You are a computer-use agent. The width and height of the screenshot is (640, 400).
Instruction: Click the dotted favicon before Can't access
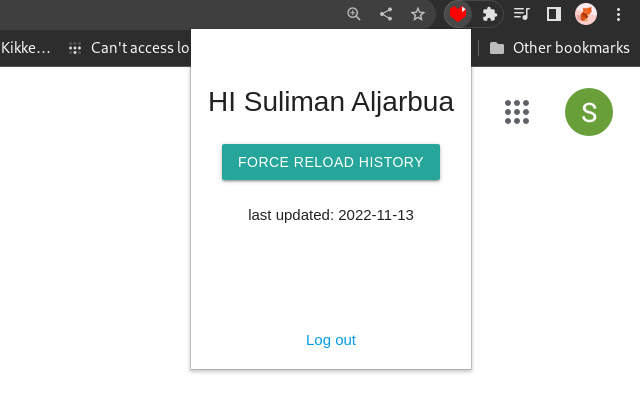[75, 47]
